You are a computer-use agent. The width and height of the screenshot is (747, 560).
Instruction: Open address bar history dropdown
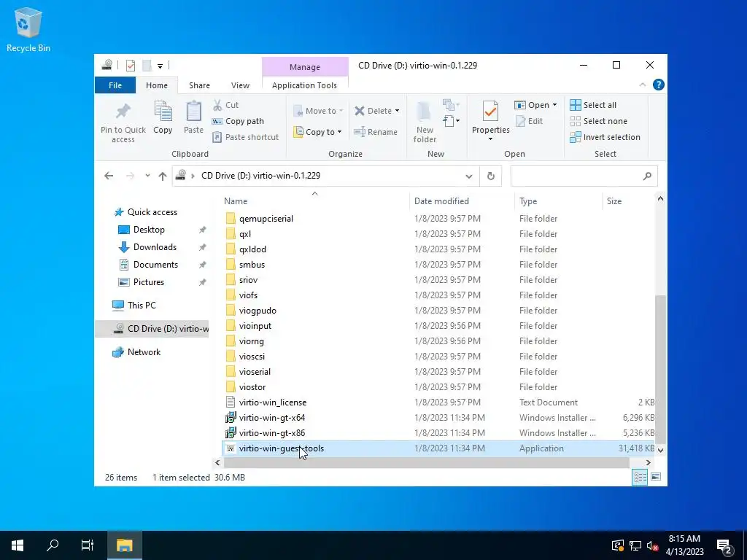tap(469, 176)
